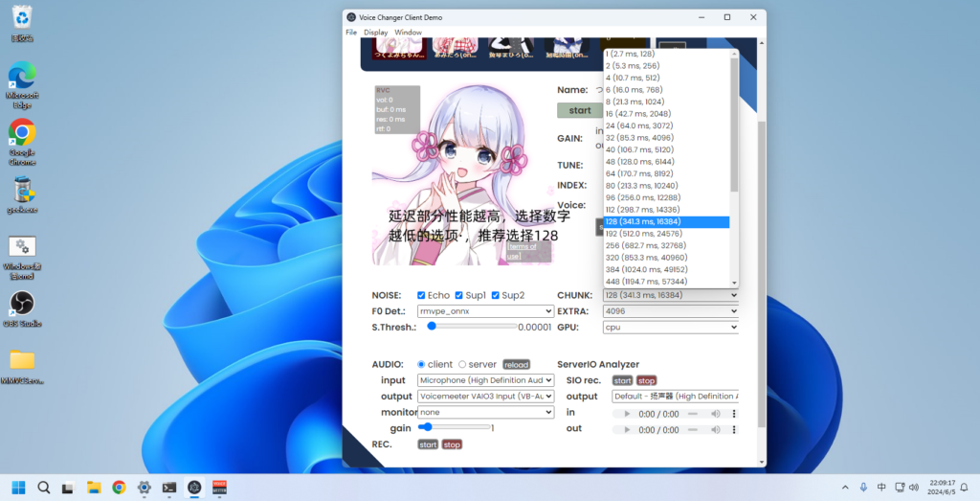Viewport: 980px width, 501px height.
Task: Play the 'out' audio recording
Action: click(x=627, y=430)
